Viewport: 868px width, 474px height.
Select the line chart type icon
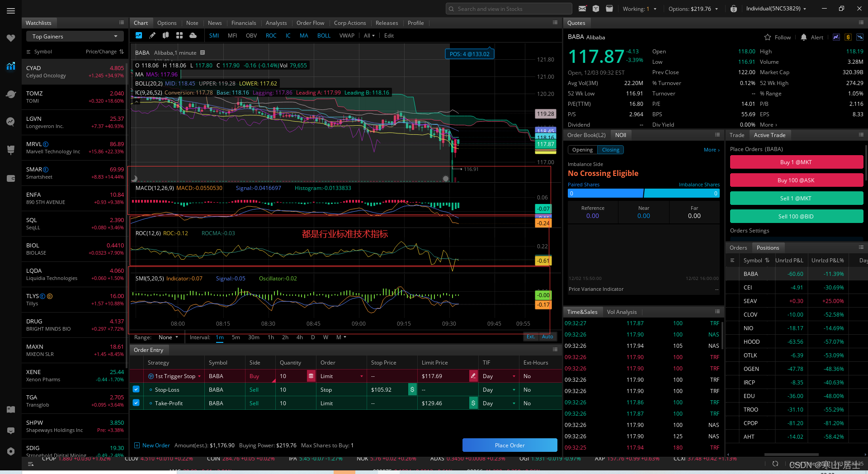coord(139,35)
